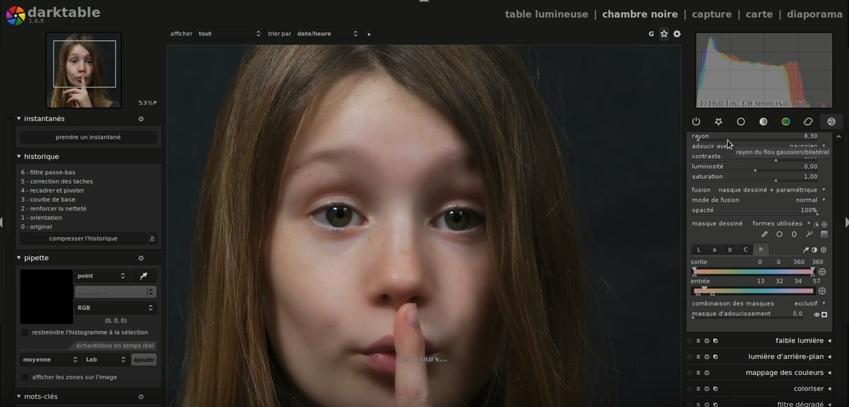
Task: Show the favorite modules group (star icon)
Action: tap(718, 122)
